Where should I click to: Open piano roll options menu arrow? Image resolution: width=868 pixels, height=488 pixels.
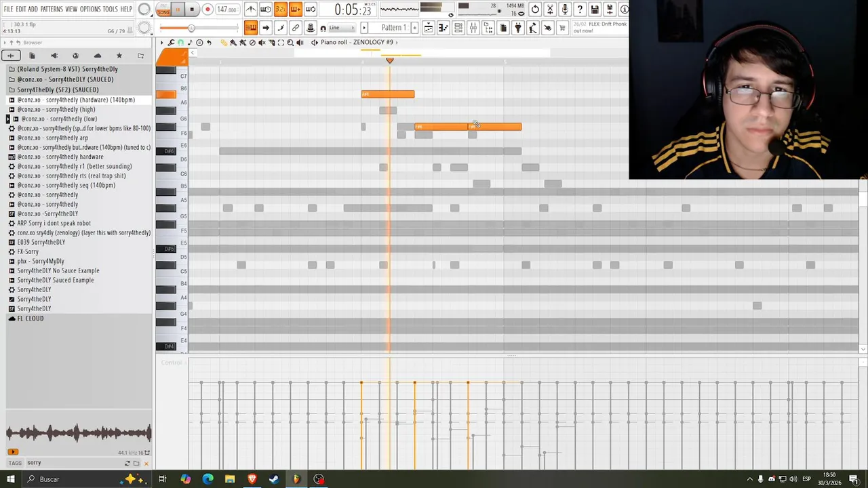(161, 42)
